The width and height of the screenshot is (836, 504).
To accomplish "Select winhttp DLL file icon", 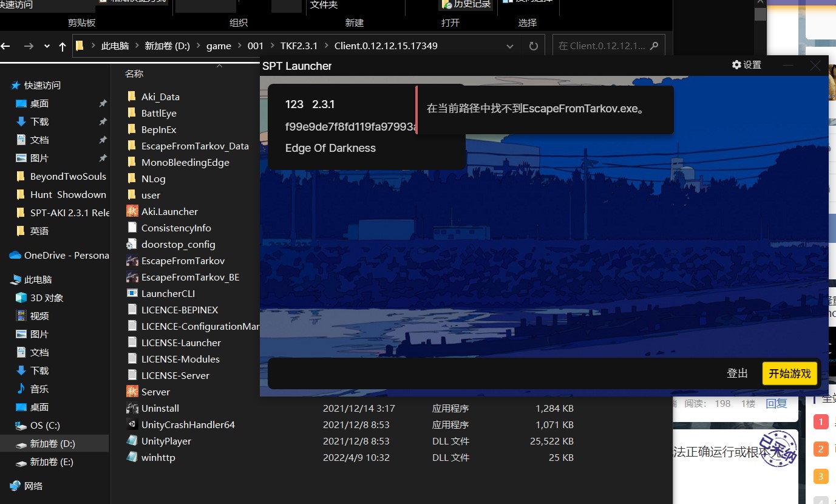I will 132,457.
